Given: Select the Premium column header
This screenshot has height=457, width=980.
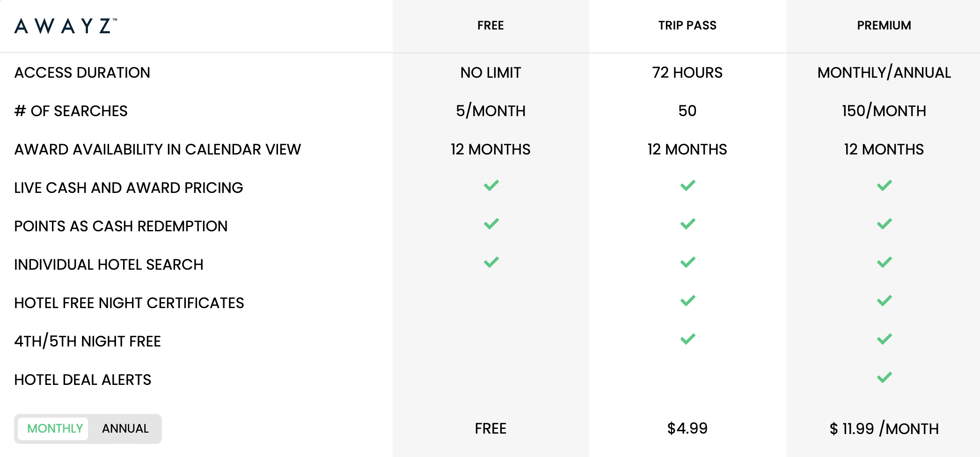Looking at the screenshot, I should tap(884, 25).
